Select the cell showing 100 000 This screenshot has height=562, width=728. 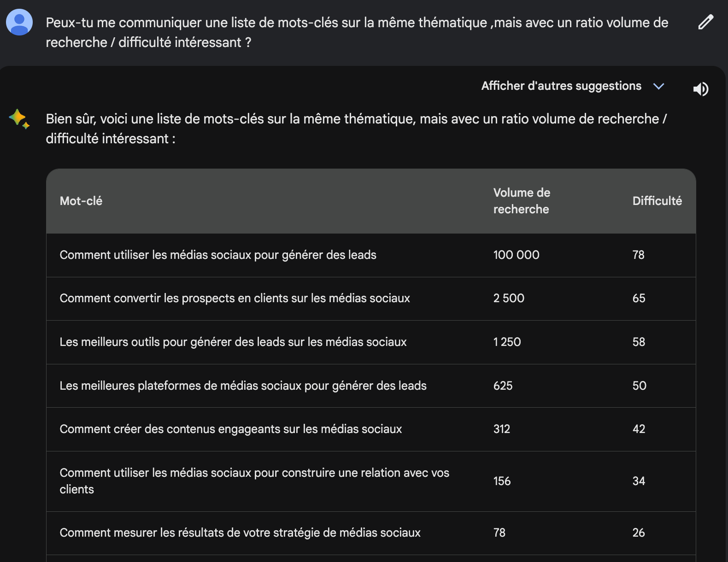coord(516,255)
